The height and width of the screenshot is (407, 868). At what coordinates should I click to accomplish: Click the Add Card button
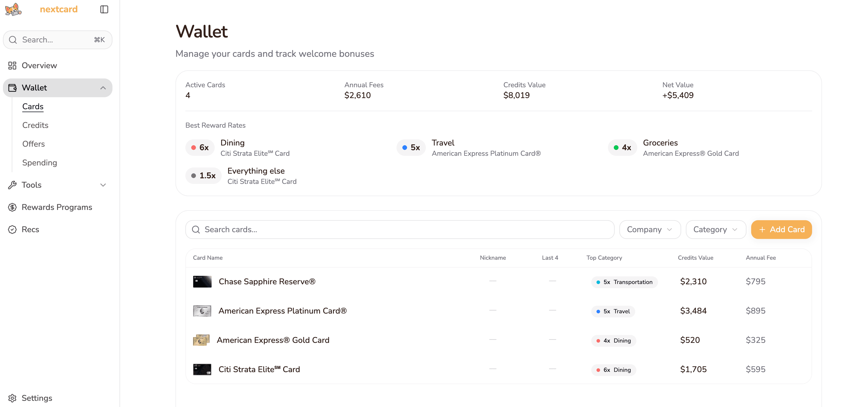pyautogui.click(x=781, y=230)
